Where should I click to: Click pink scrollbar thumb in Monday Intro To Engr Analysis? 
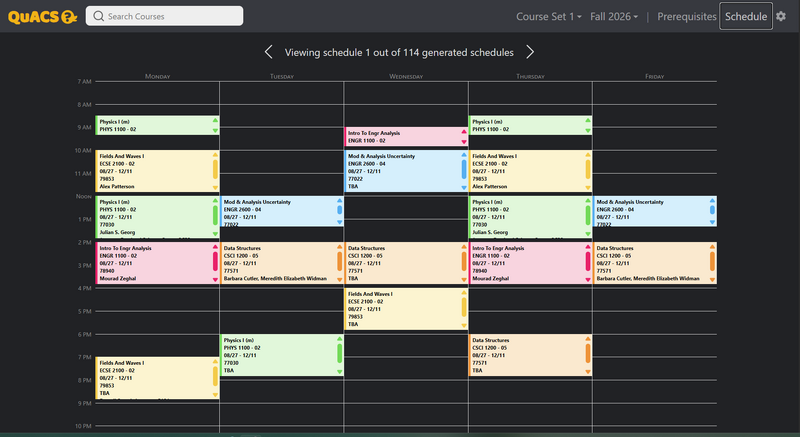pyautogui.click(x=215, y=262)
